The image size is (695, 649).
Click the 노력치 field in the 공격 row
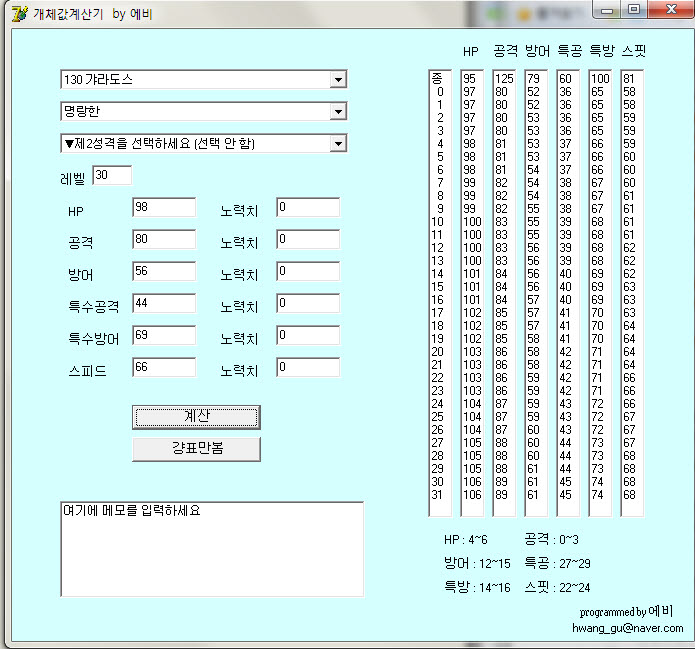coord(308,239)
